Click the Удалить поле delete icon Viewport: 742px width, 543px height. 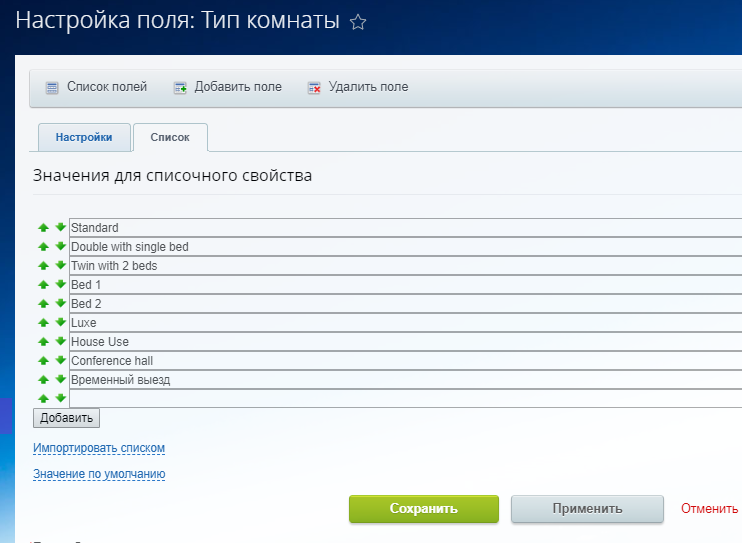[314, 88]
